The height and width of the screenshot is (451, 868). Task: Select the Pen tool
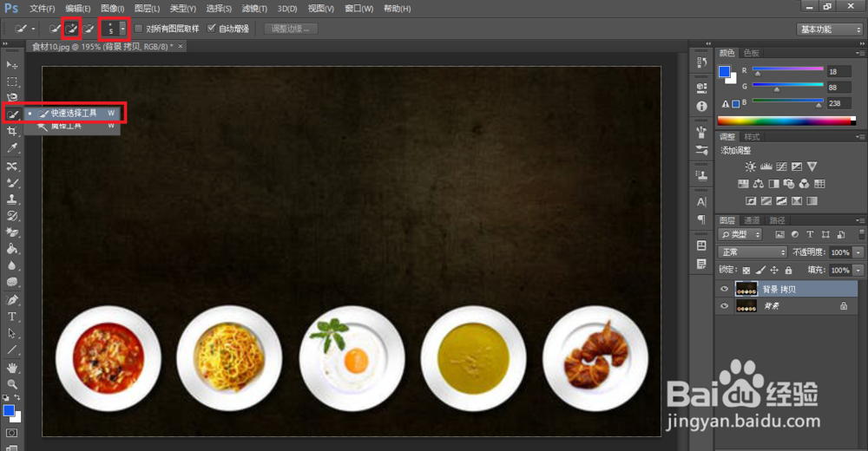[x=11, y=300]
